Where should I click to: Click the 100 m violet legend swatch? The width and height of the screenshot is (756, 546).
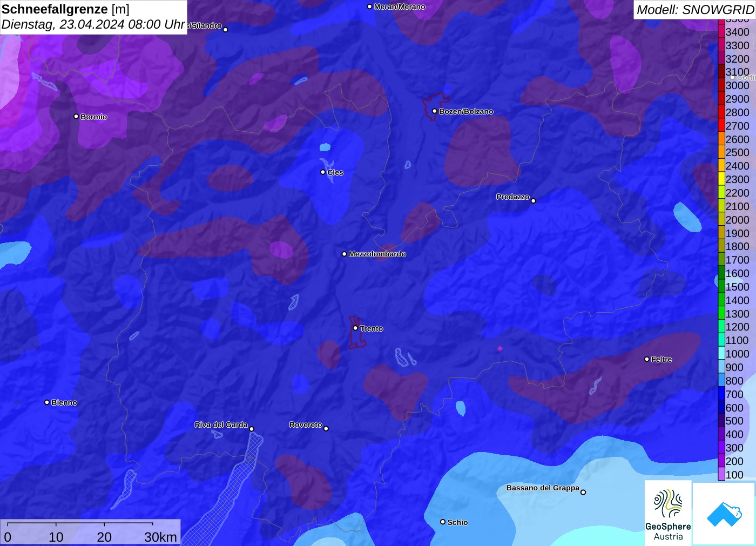click(x=721, y=475)
